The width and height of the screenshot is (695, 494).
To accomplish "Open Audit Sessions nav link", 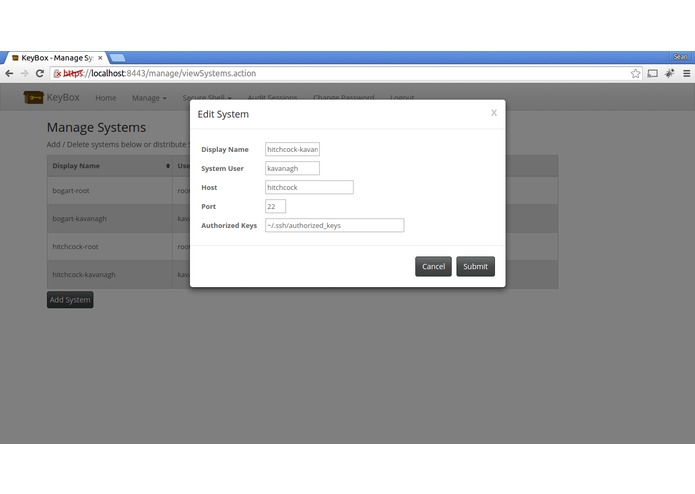I will click(272, 97).
